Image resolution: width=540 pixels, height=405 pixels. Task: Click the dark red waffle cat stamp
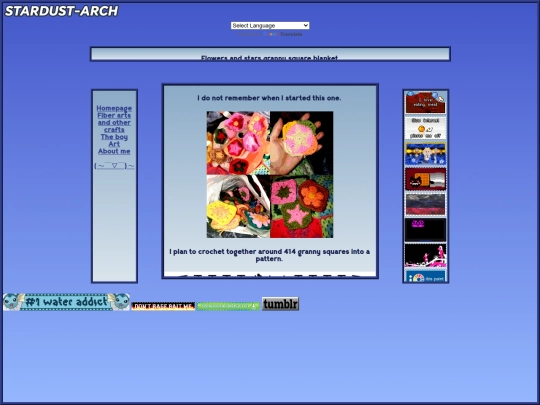(x=425, y=179)
